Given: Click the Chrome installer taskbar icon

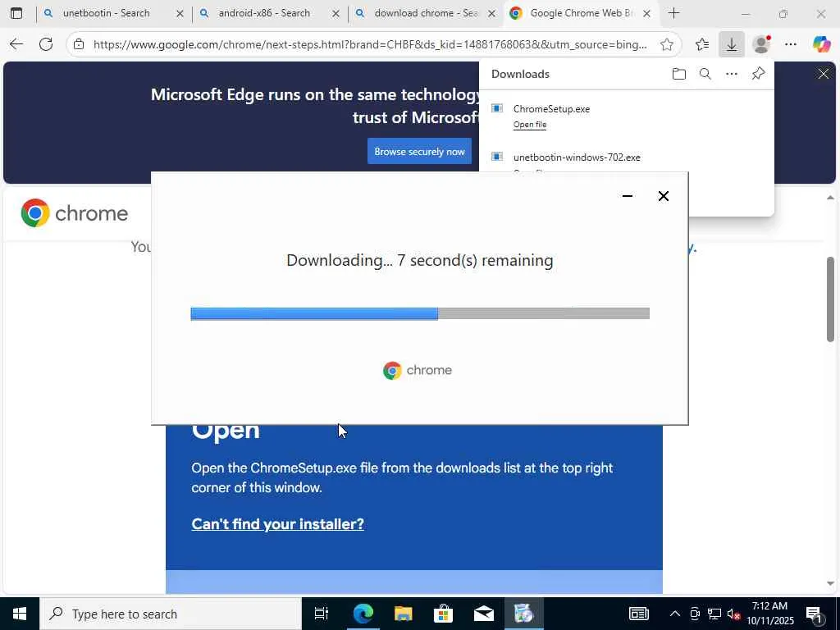Looking at the screenshot, I should pos(523,614).
